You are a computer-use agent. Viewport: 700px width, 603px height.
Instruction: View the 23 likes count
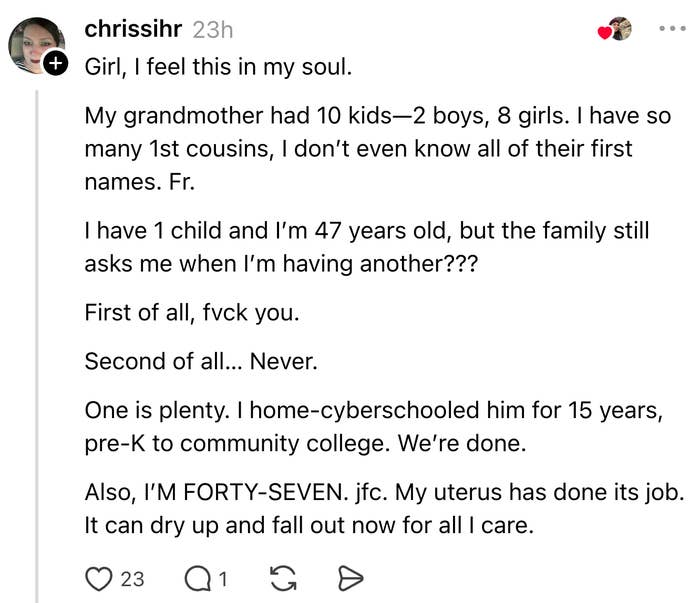point(132,578)
